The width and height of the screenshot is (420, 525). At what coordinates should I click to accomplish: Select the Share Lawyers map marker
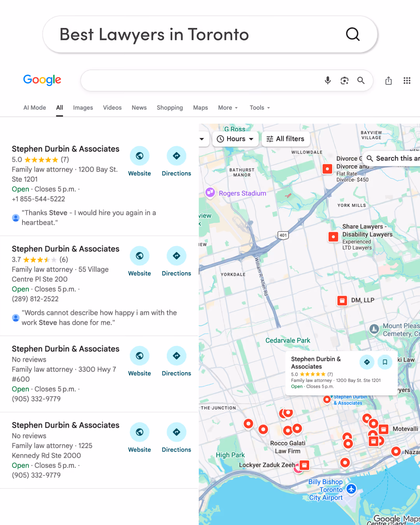(x=333, y=236)
